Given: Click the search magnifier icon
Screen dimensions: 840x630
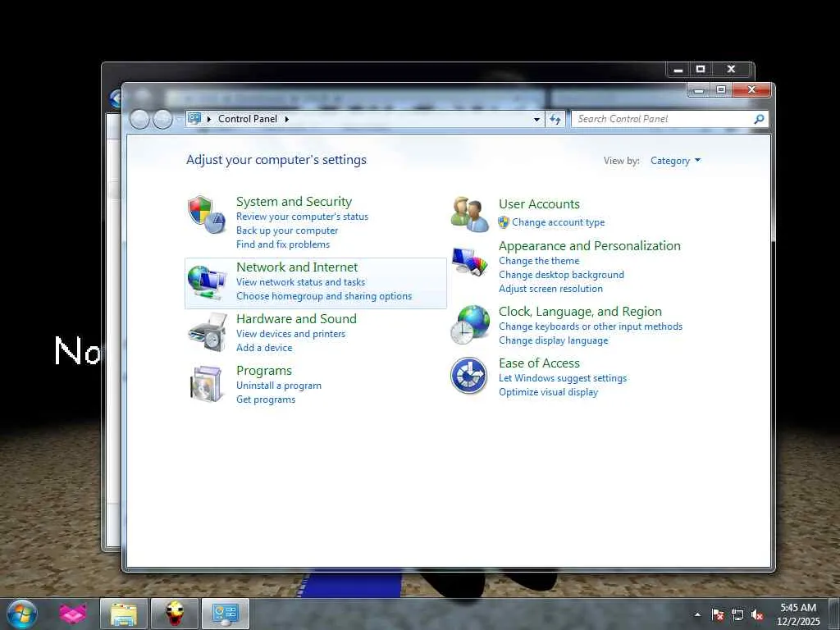Looking at the screenshot, I should pyautogui.click(x=759, y=119).
